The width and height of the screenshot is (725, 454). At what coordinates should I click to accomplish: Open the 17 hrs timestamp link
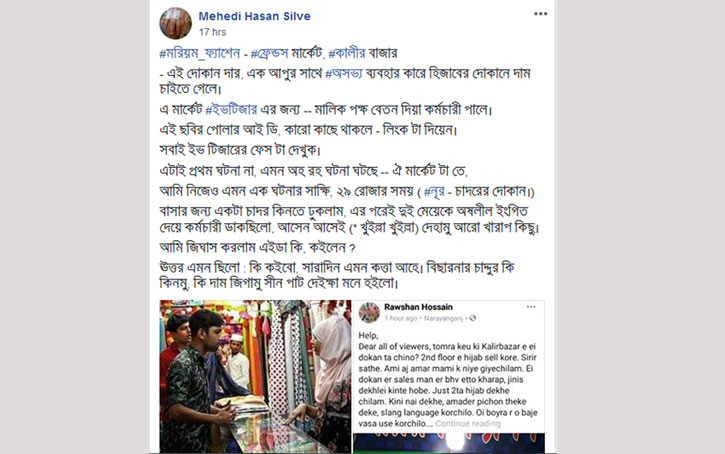212,32
